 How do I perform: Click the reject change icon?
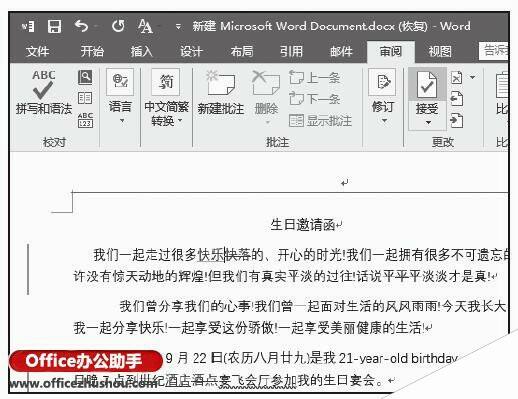click(x=457, y=78)
